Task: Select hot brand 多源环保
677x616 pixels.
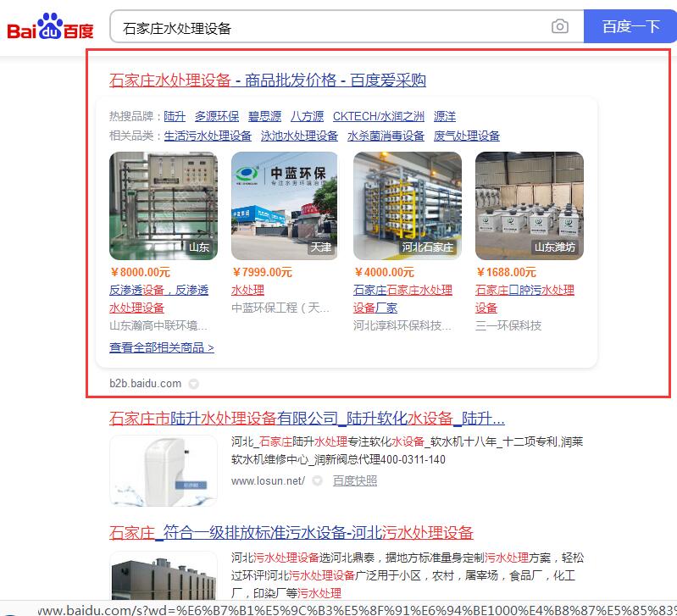Action: [217, 116]
